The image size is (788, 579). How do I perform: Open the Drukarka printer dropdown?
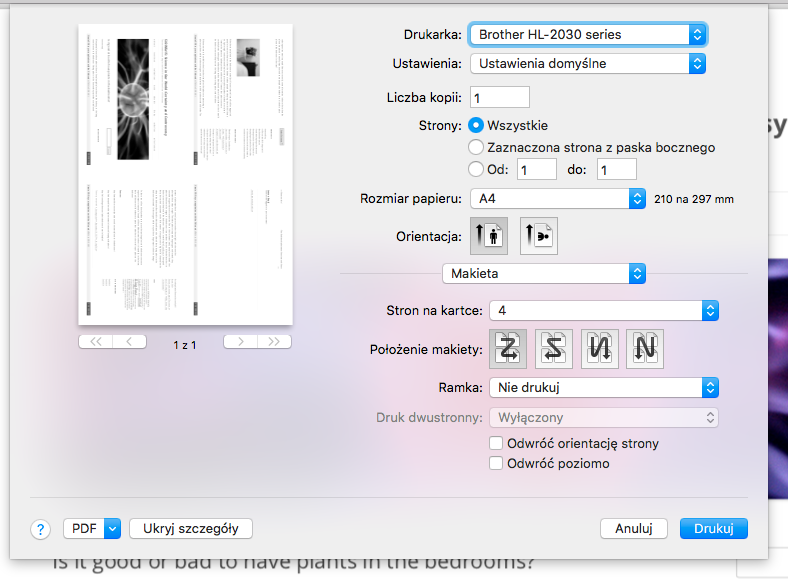588,34
